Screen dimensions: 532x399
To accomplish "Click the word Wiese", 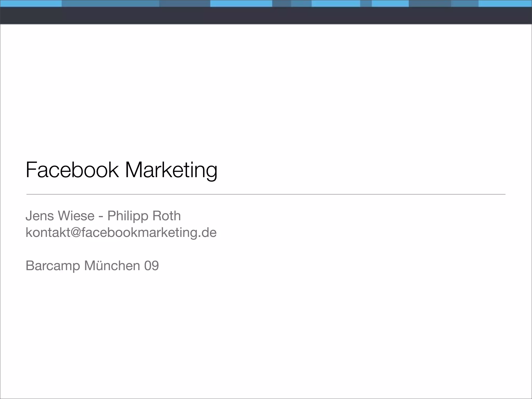I will pyautogui.click(x=76, y=216).
